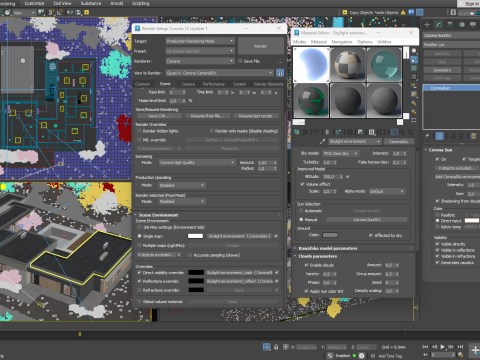
Task: Toggle material preview background checker icon
Action: [414, 68]
